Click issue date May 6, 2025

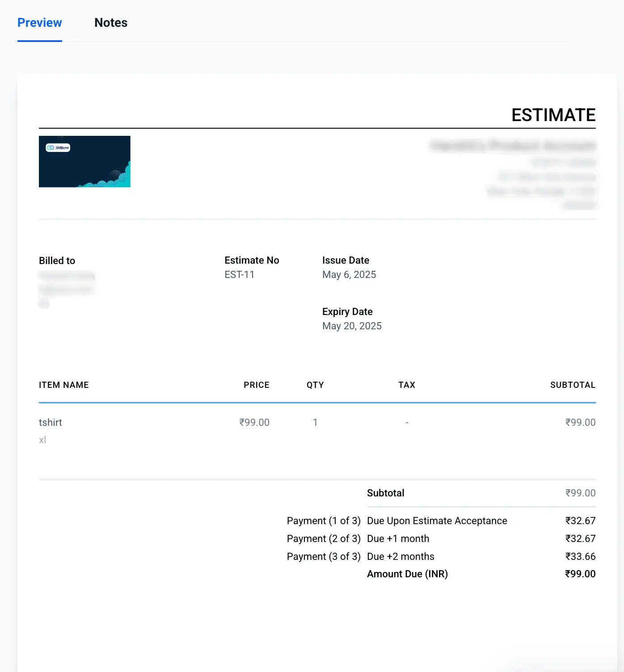(x=349, y=274)
